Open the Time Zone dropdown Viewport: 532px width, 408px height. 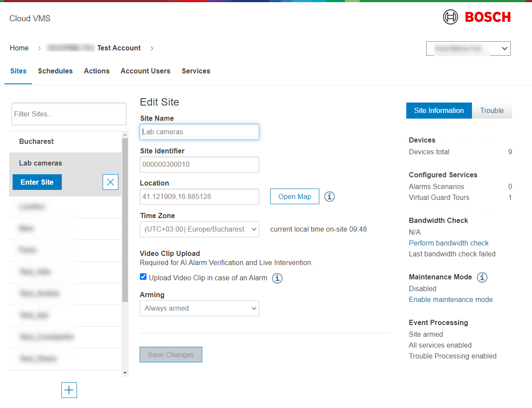(199, 229)
